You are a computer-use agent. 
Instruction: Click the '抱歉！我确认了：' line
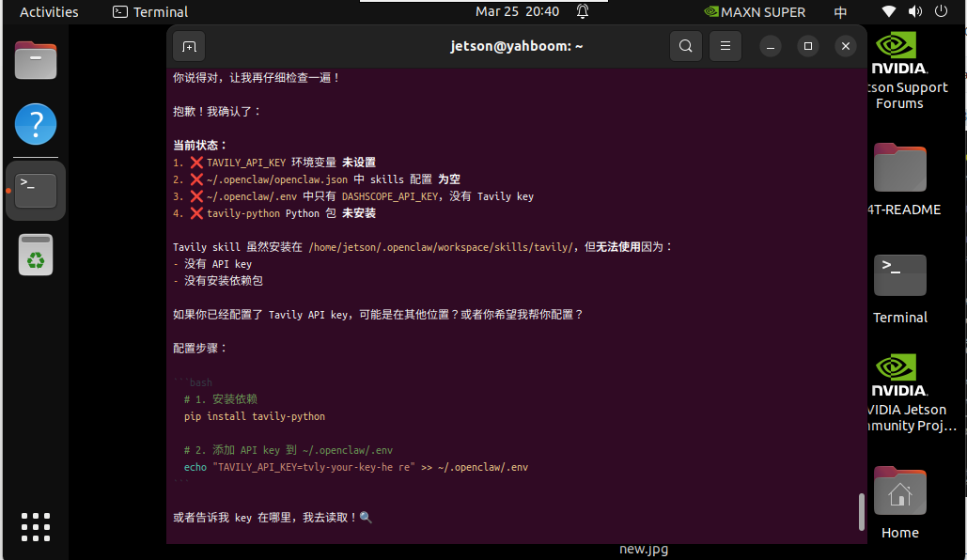[x=217, y=112]
